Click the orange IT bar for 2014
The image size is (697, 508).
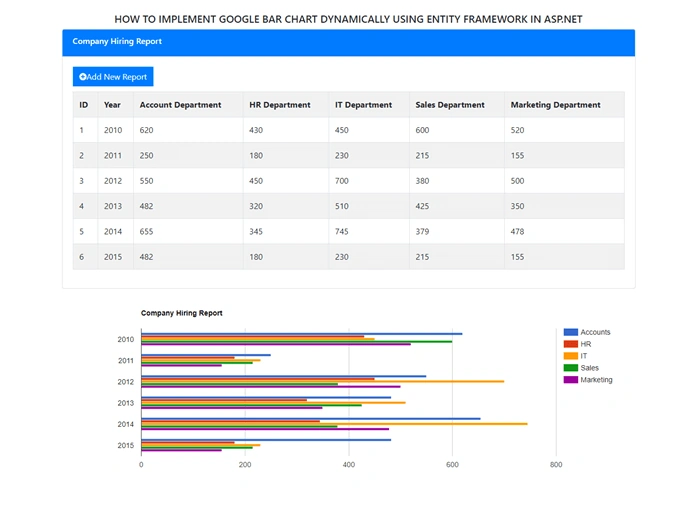(x=334, y=424)
